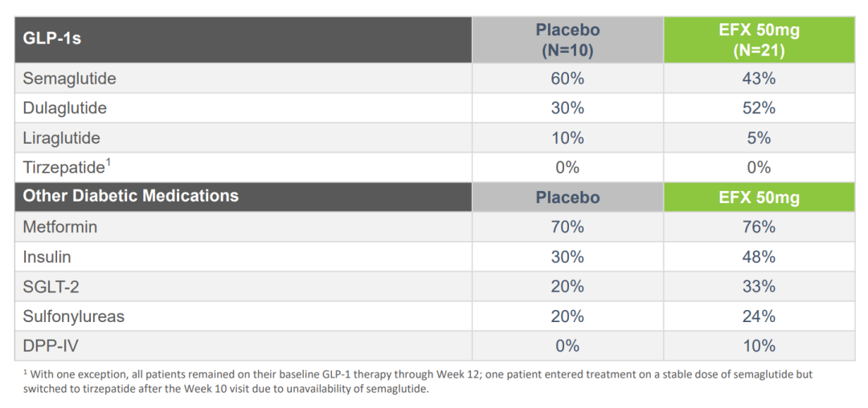
Task: Select the green EFX 50mg (N=21) header
Action: [759, 39]
